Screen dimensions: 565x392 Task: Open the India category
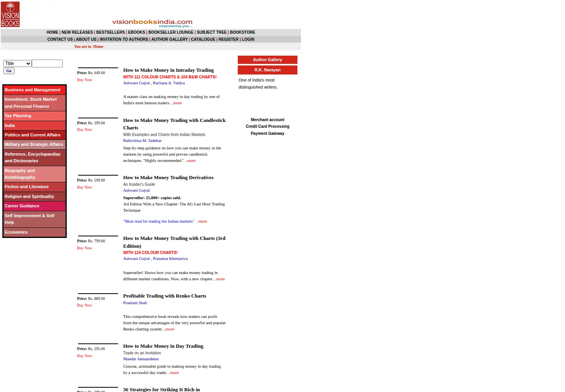(35, 126)
